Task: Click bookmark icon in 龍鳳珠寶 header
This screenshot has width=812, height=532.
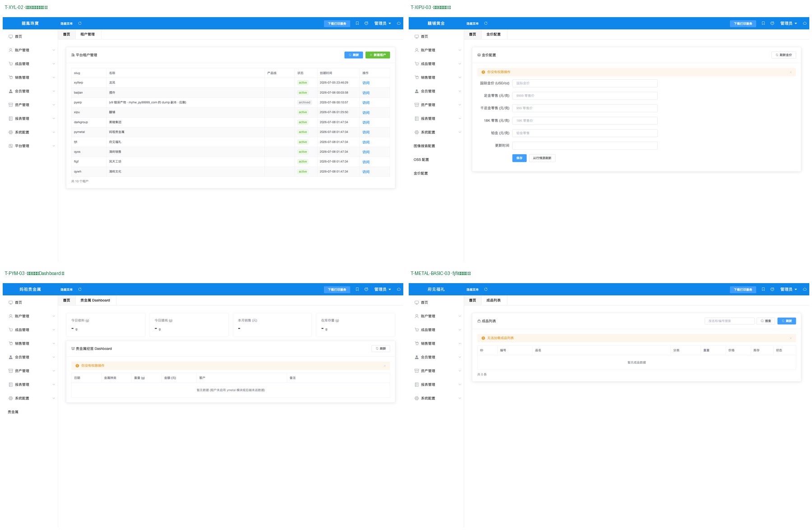Action: click(x=357, y=23)
